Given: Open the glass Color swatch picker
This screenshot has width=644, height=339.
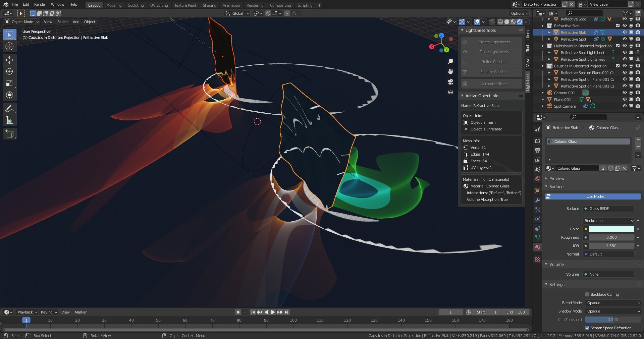Looking at the screenshot, I should pyautogui.click(x=611, y=229).
